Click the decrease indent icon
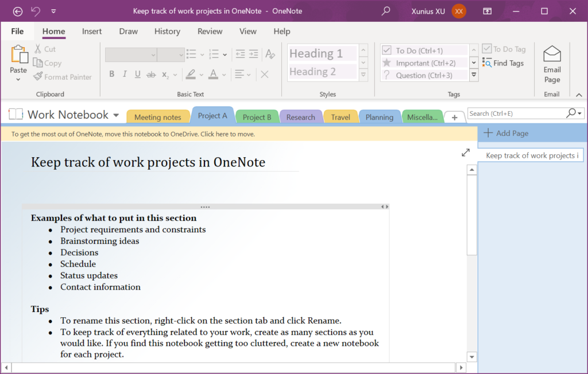The height and width of the screenshot is (374, 588). (241, 54)
